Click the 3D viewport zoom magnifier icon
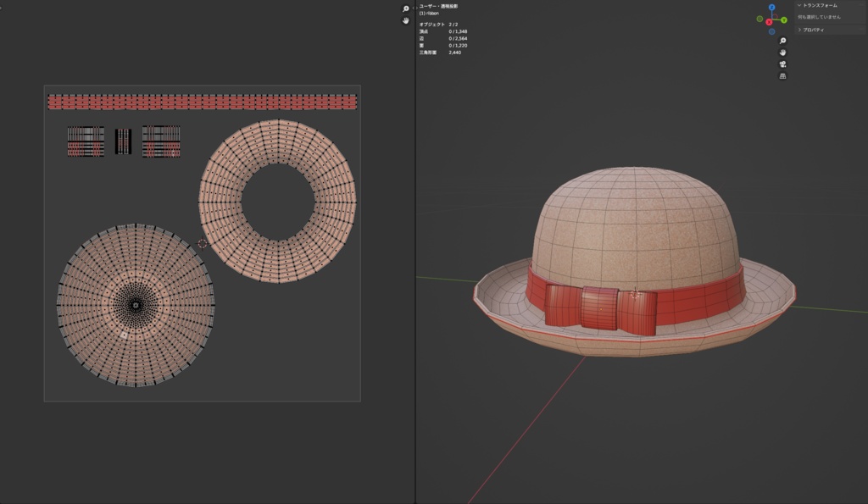 [x=782, y=41]
